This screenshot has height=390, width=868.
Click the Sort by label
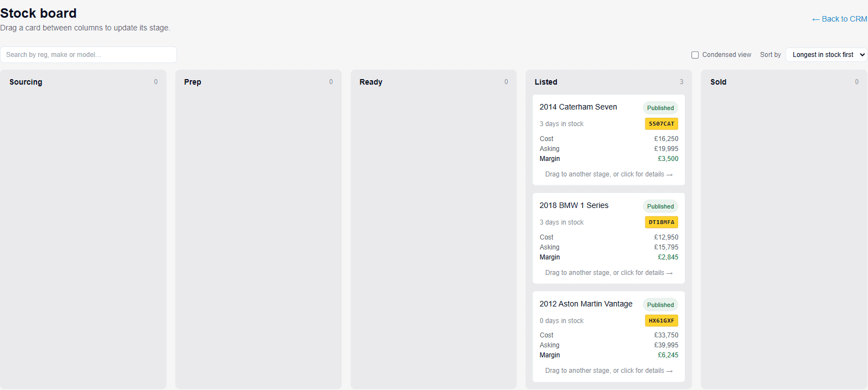(x=771, y=55)
